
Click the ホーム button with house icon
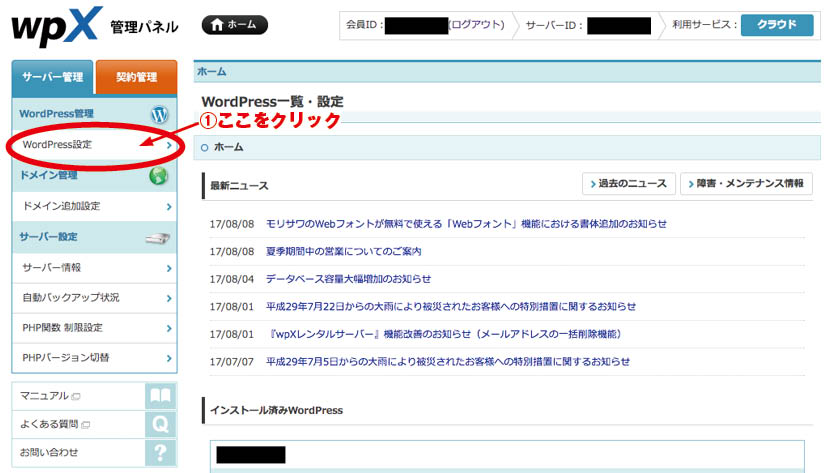point(235,26)
